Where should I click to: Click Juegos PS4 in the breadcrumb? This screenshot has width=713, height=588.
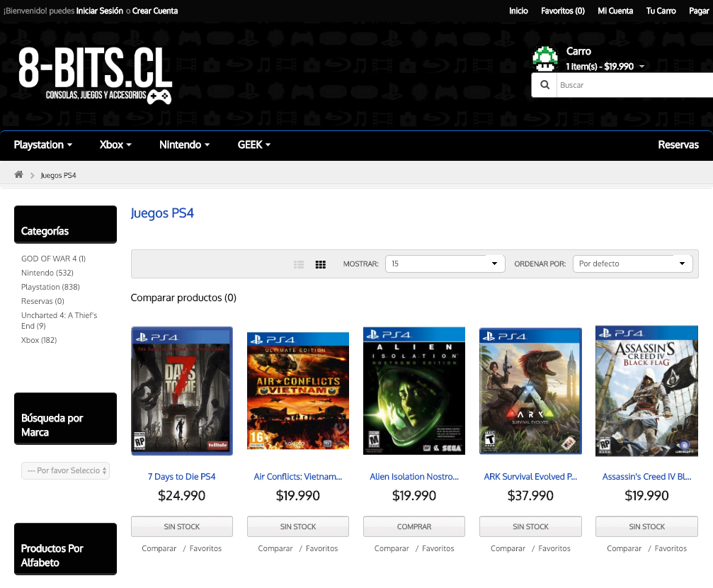58,175
